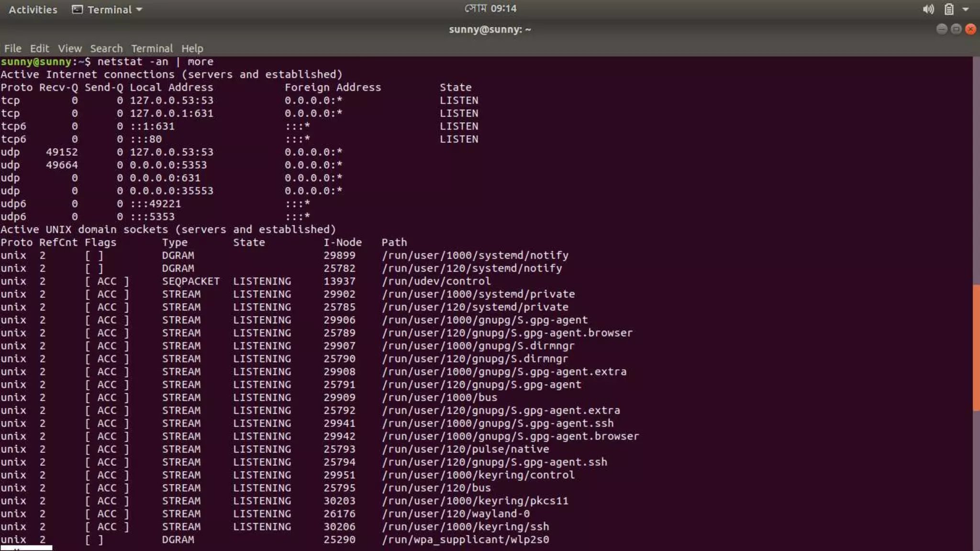The image size is (980, 551).
Task: Click the volume speaker icon
Action: click(x=928, y=10)
